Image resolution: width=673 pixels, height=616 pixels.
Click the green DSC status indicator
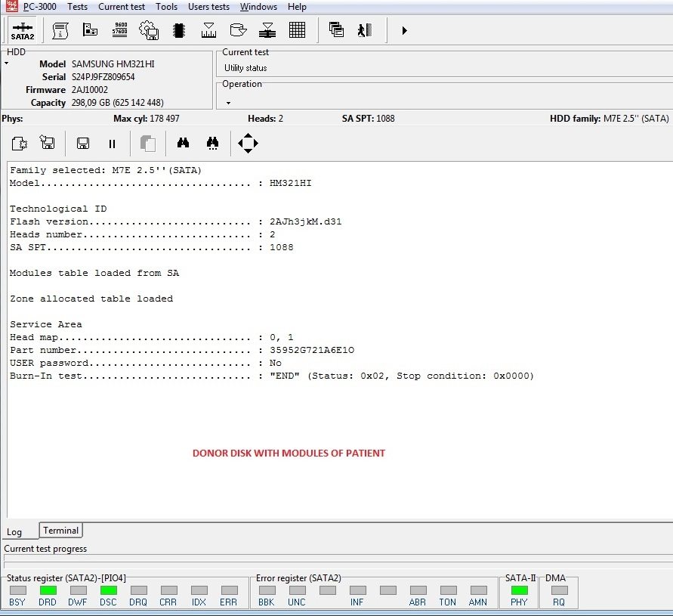(109, 590)
